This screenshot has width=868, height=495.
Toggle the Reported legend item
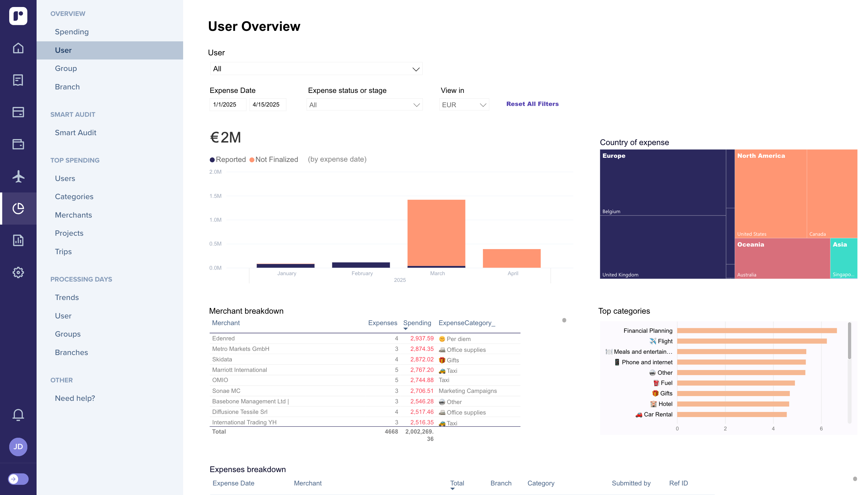point(228,159)
